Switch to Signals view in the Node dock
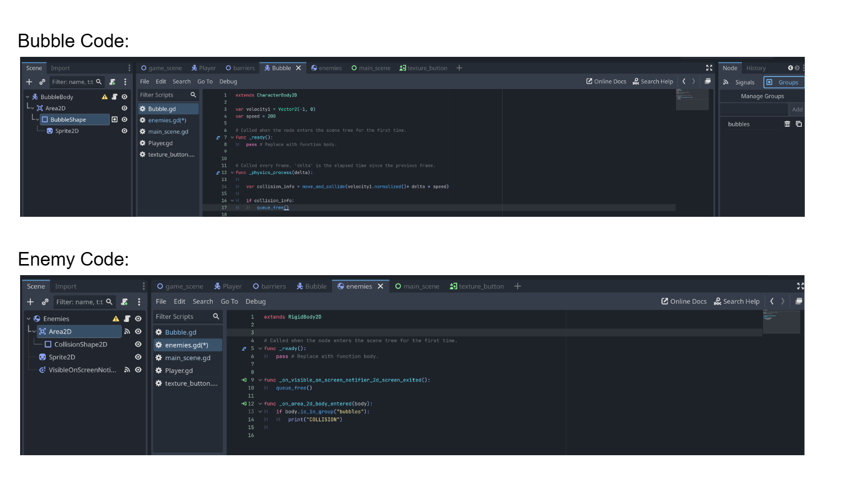Viewport: 841px width, 504px height. pyautogui.click(x=739, y=82)
